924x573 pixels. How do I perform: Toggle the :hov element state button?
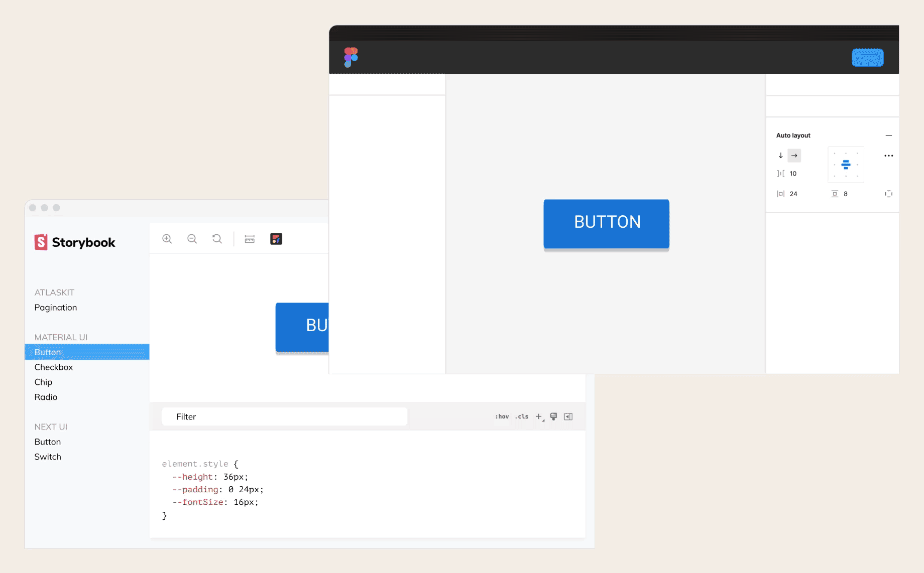tap(502, 416)
